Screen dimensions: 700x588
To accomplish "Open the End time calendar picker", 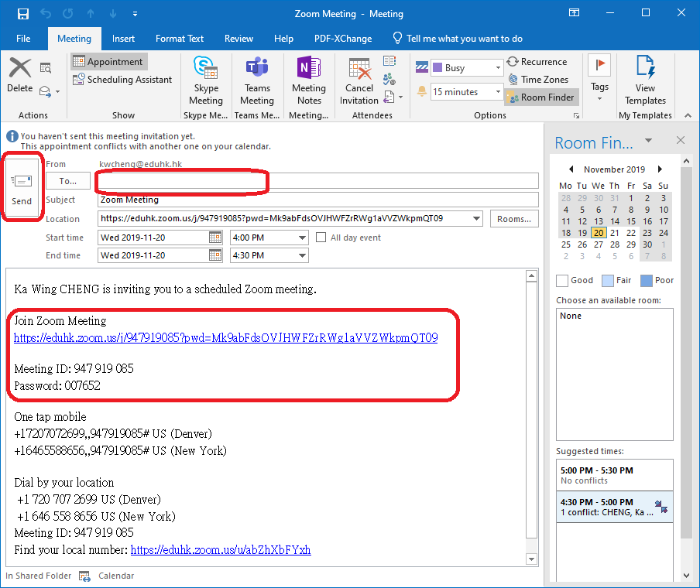I will click(215, 255).
